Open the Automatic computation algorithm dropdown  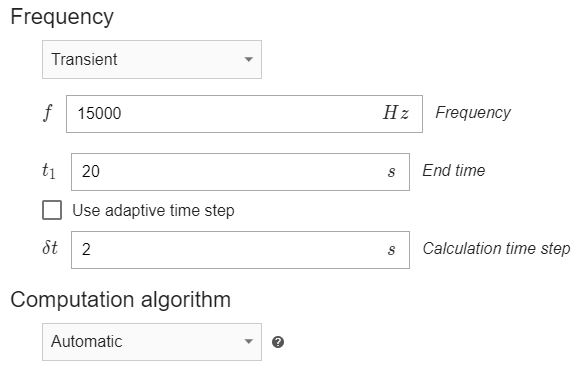[x=152, y=342]
